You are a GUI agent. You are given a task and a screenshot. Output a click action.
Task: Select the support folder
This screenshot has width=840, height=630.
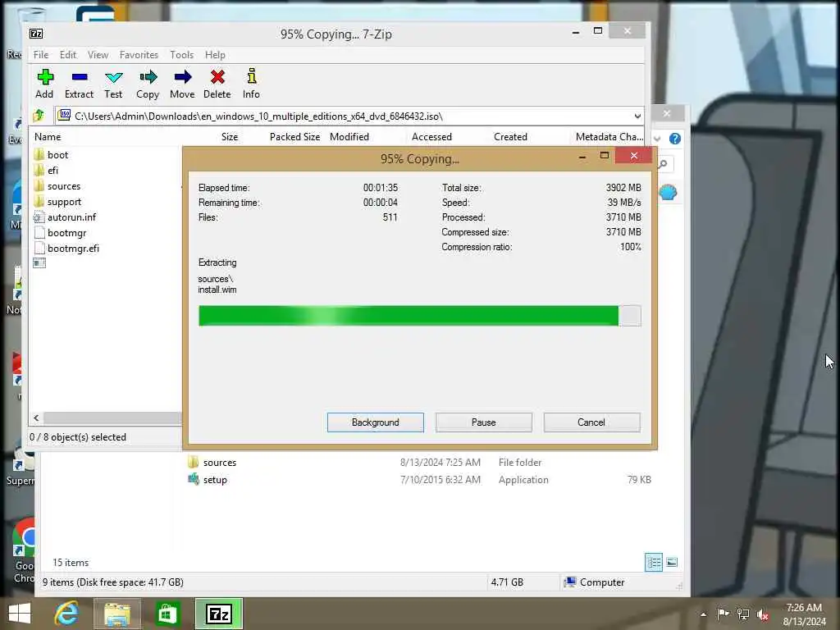(58, 202)
